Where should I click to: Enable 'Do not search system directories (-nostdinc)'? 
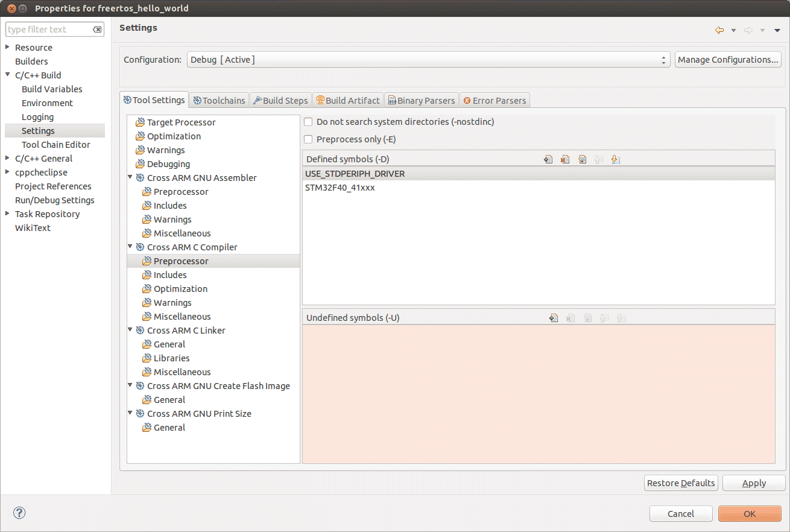pos(308,121)
